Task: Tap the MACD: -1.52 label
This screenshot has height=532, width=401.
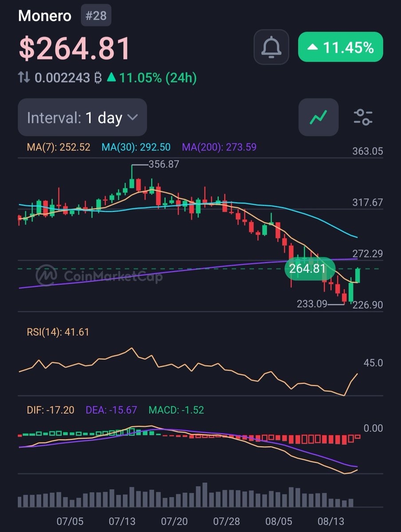Action: [176, 410]
